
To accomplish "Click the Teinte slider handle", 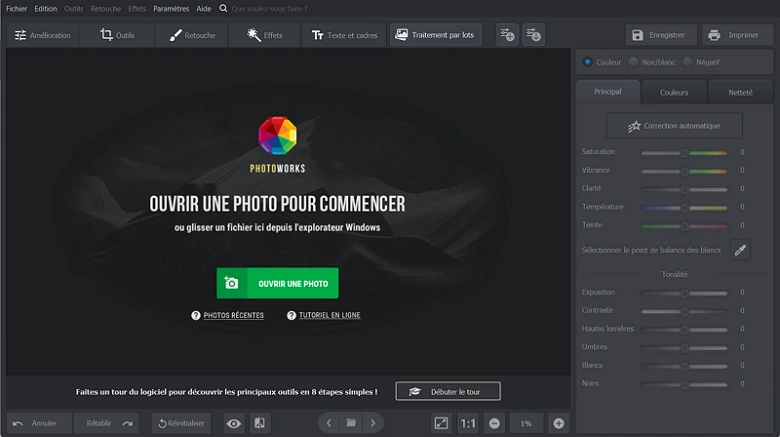I will tap(684, 226).
